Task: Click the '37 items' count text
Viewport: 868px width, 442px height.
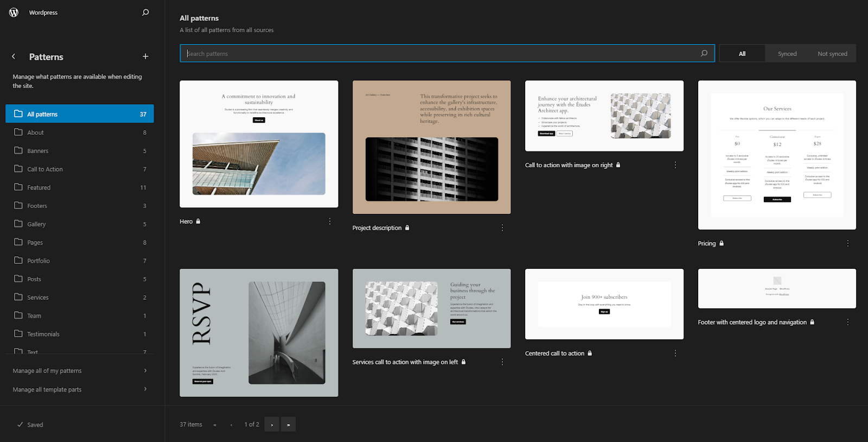Action: (x=191, y=425)
